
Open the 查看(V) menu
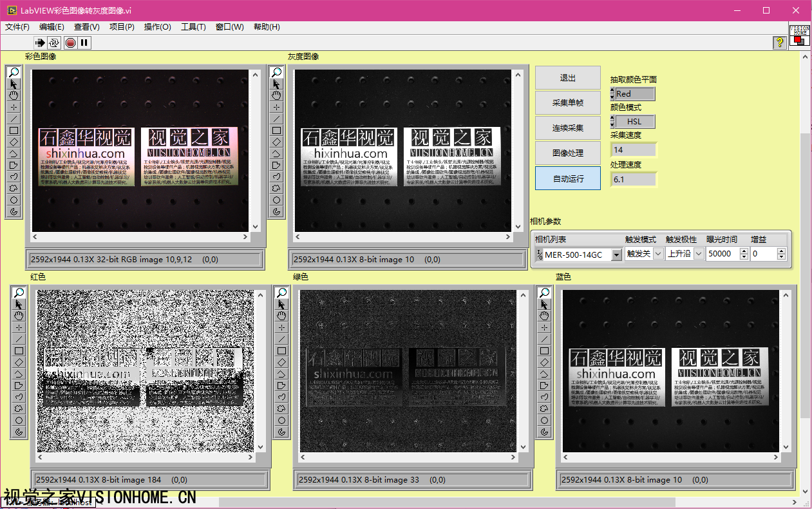coord(87,27)
